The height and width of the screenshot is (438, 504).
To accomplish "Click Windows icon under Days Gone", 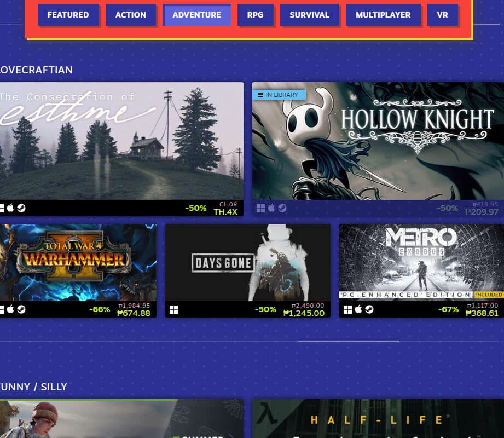I will [173, 310].
